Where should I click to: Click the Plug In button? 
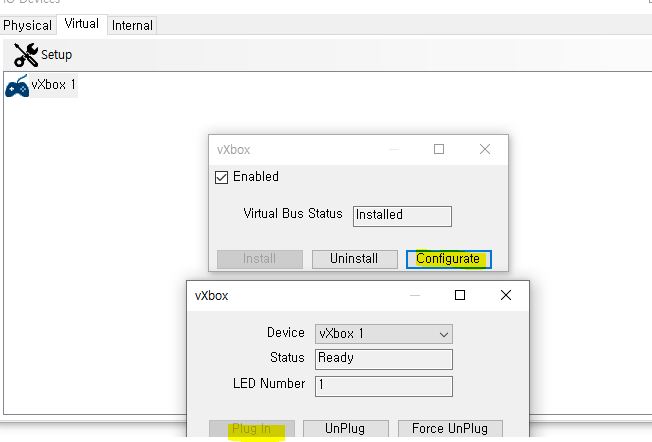click(252, 429)
